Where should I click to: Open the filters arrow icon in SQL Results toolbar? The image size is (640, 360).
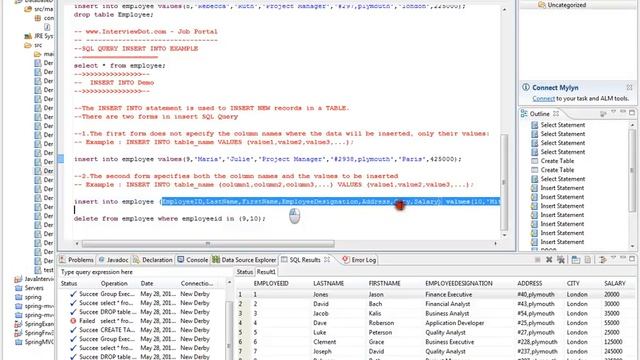pyautogui.click(x=602, y=260)
